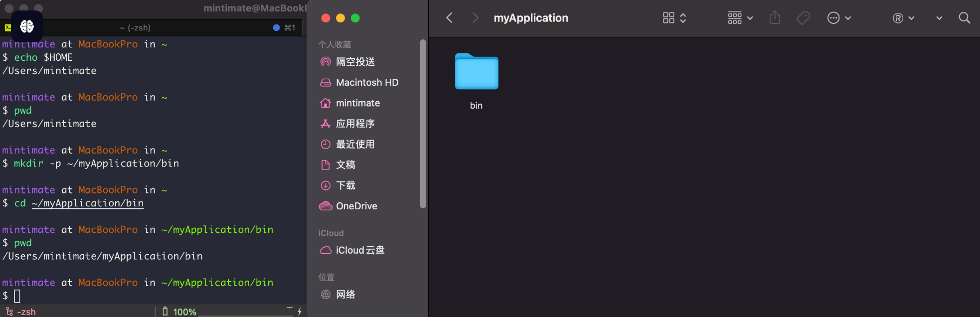Screen dimensions: 980x317
Task: Go forward in Finder navigation
Action: coord(475,18)
